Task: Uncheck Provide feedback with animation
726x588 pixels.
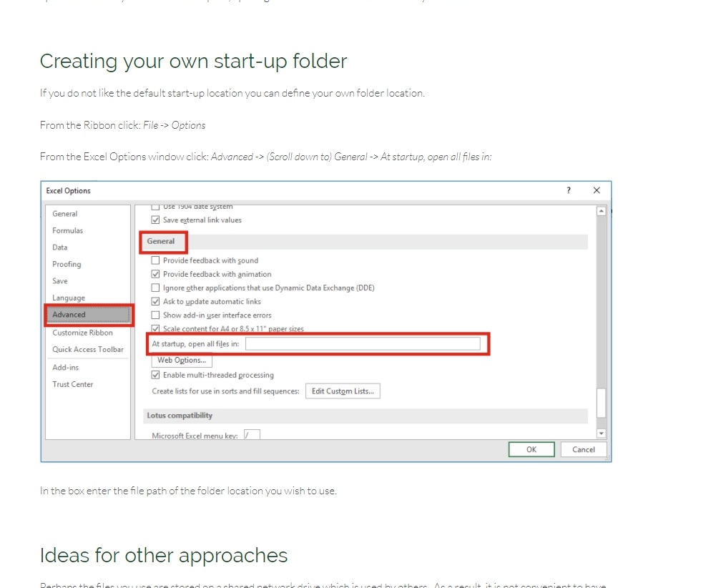Action: pyautogui.click(x=156, y=274)
